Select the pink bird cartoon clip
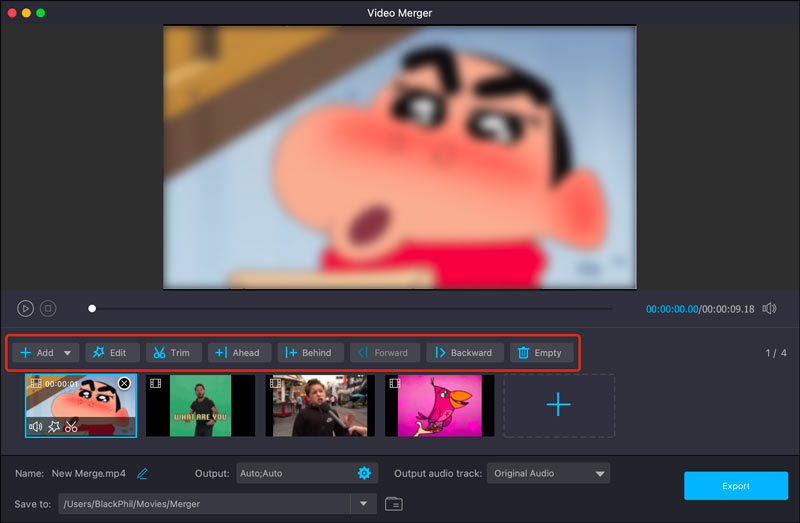Screen dimensions: 800x523 pyautogui.click(x=440, y=406)
